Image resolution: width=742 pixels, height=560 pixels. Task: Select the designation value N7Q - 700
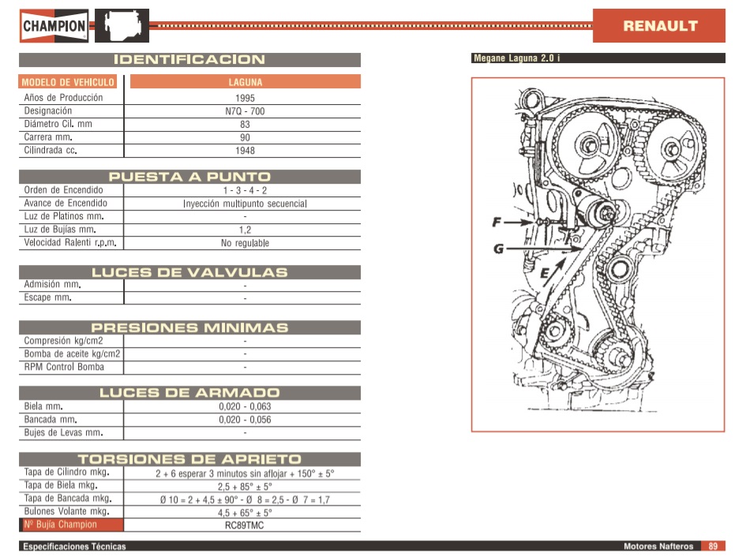coord(245,112)
